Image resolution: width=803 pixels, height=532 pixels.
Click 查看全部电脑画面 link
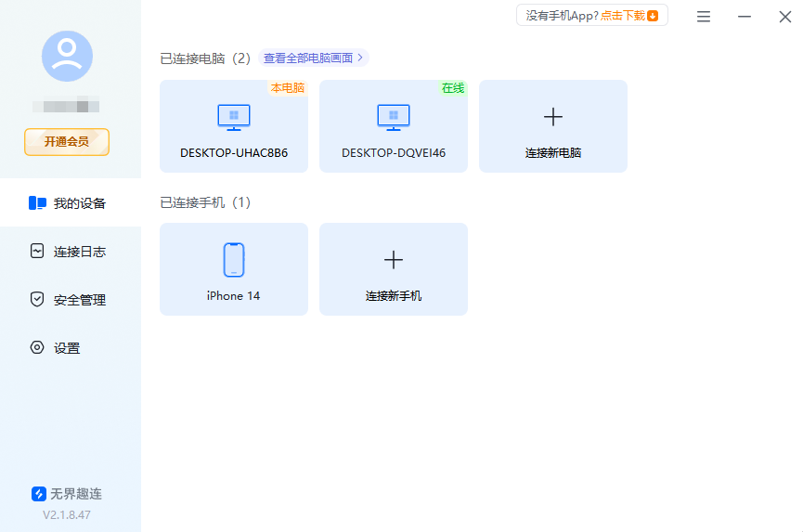314,58
